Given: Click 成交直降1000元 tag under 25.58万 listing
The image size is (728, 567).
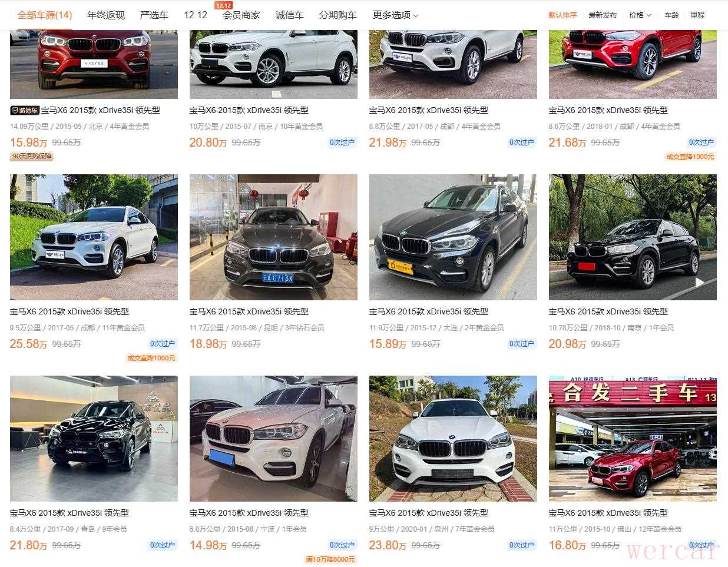Looking at the screenshot, I should (x=151, y=358).
